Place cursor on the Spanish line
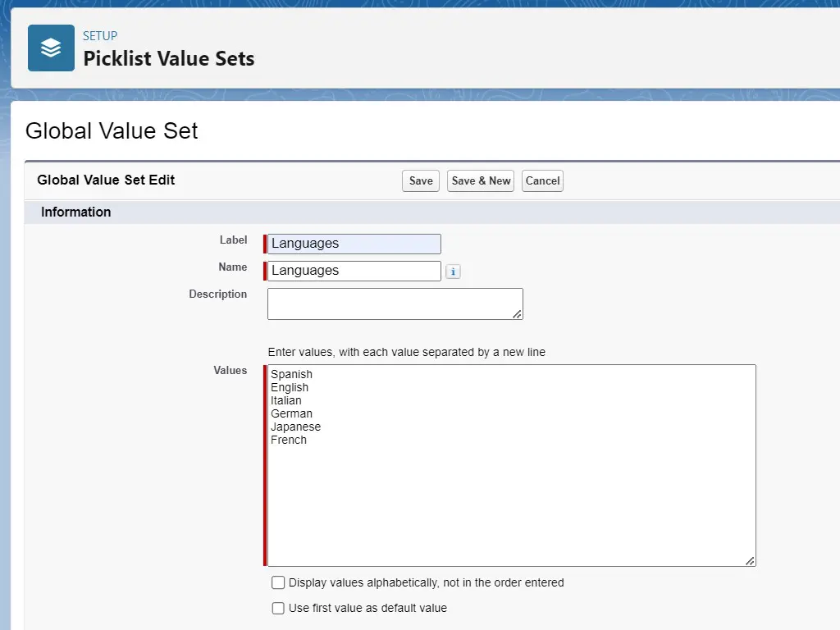This screenshot has width=840, height=630. pyautogui.click(x=291, y=374)
